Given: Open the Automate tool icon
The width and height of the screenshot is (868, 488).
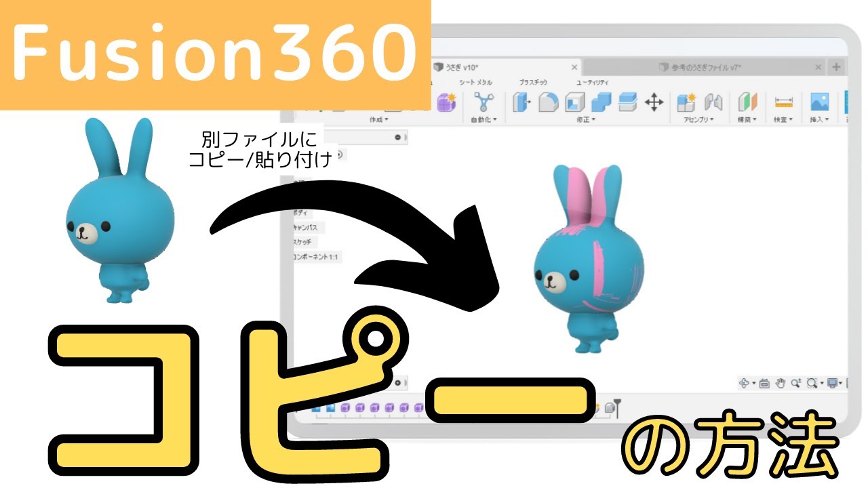Looking at the screenshot, I should [484, 102].
